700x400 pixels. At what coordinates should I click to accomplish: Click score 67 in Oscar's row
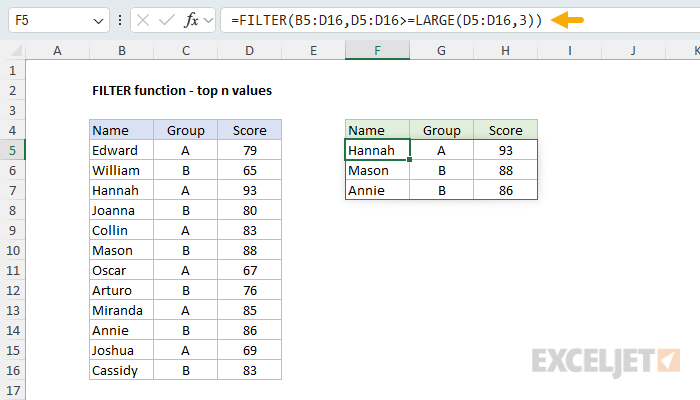click(x=250, y=271)
